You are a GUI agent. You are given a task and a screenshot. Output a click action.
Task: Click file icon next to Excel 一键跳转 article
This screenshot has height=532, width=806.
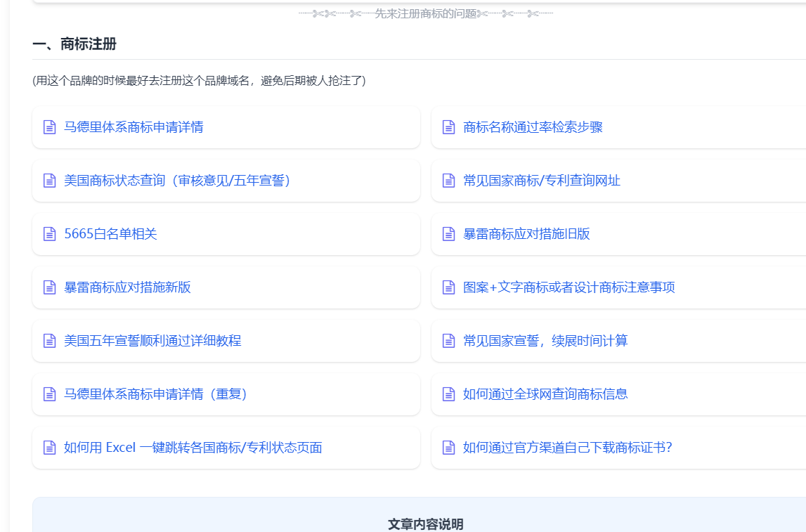pos(49,448)
